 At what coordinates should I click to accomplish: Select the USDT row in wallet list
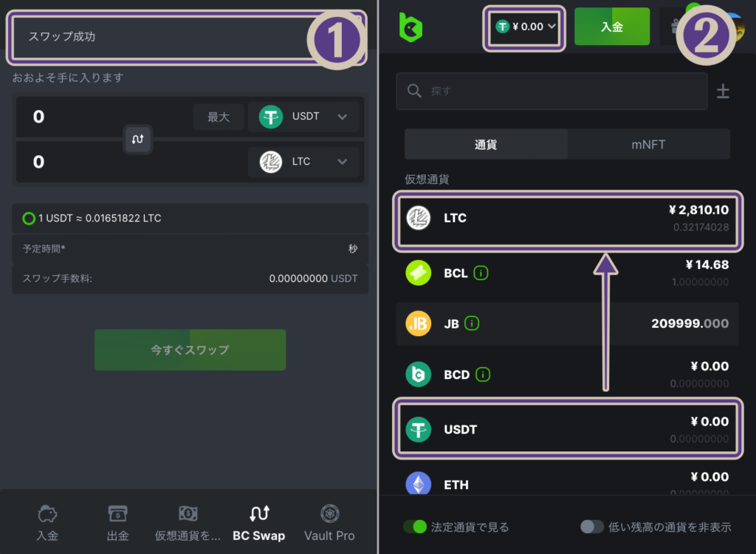click(x=568, y=429)
